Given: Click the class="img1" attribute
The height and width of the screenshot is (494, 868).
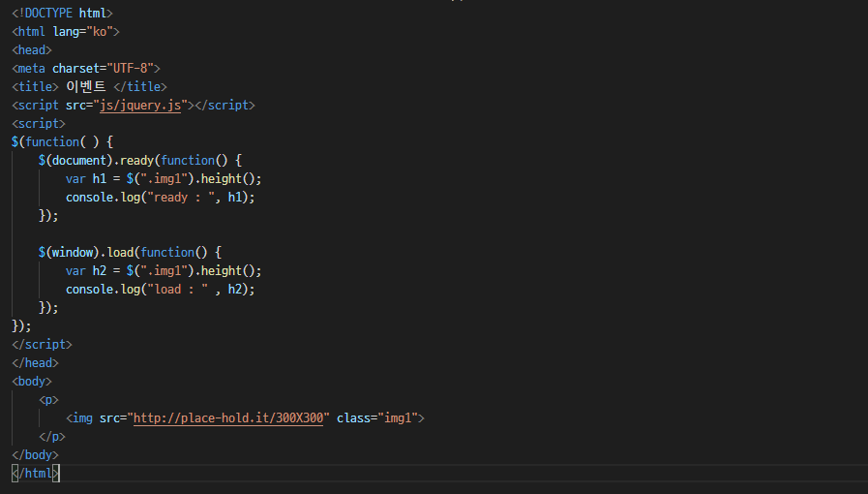Looking at the screenshot, I should click(x=377, y=418).
